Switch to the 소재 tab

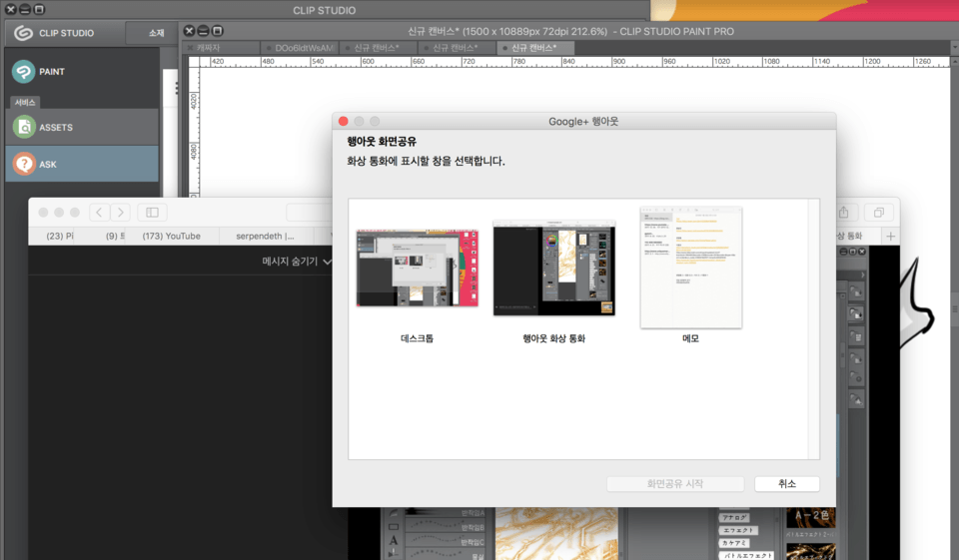tap(155, 33)
